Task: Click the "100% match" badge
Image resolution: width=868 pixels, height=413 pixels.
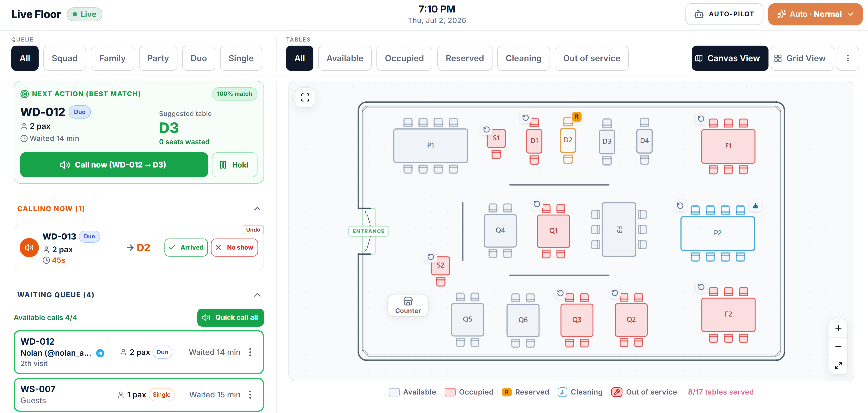Action: (x=235, y=94)
